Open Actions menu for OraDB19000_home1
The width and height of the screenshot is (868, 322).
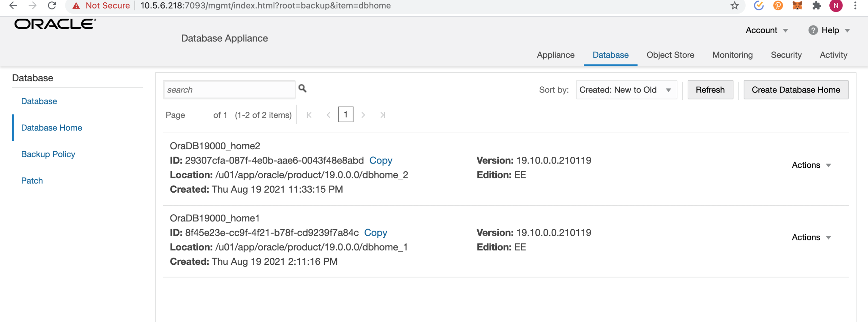click(x=811, y=237)
